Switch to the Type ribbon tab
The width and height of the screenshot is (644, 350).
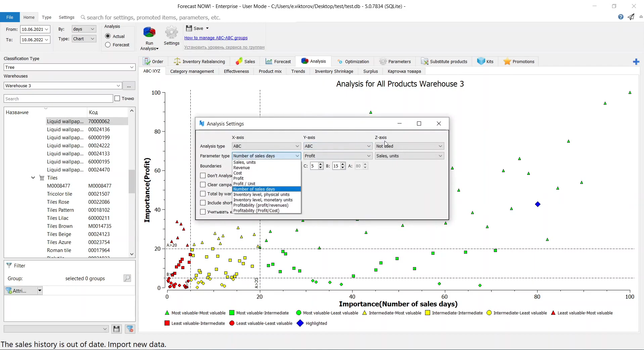(47, 17)
